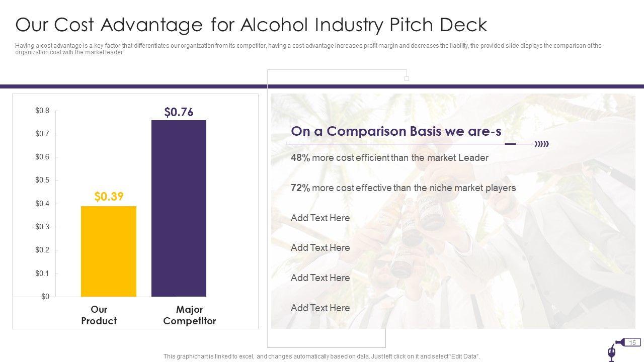Viewport: 644px width, 362px height.
Task: Click the '48% more cost efficient' line
Action: (389, 158)
